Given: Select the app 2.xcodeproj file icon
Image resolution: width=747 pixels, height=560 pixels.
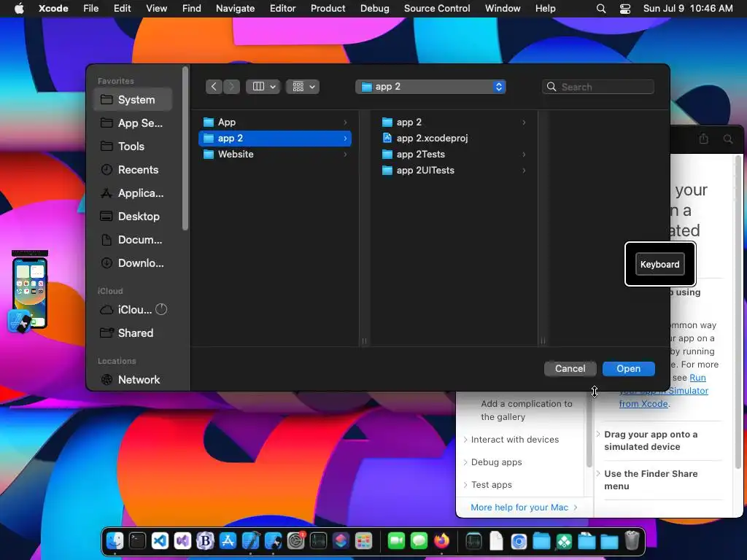Looking at the screenshot, I should [387, 138].
